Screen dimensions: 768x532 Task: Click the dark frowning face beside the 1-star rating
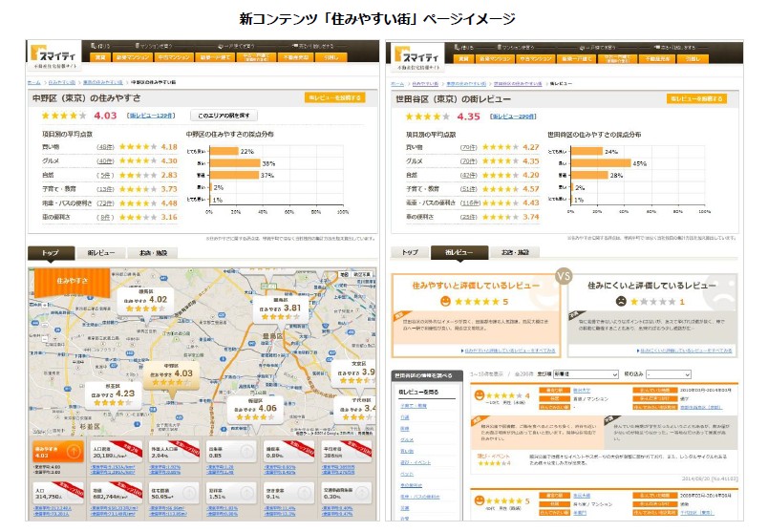click(x=621, y=301)
